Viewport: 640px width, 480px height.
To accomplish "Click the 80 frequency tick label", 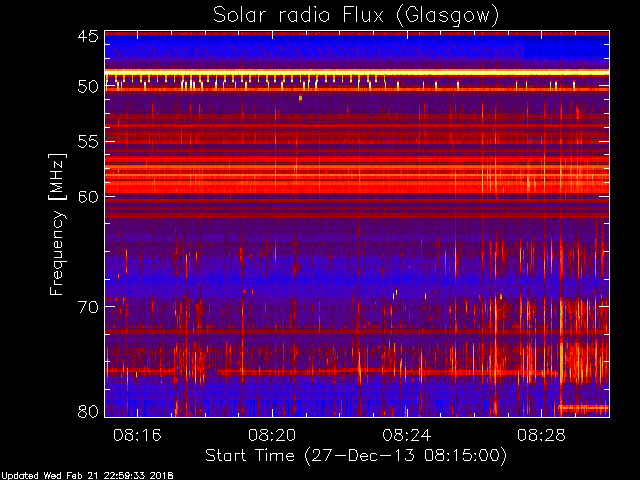I will (88, 411).
